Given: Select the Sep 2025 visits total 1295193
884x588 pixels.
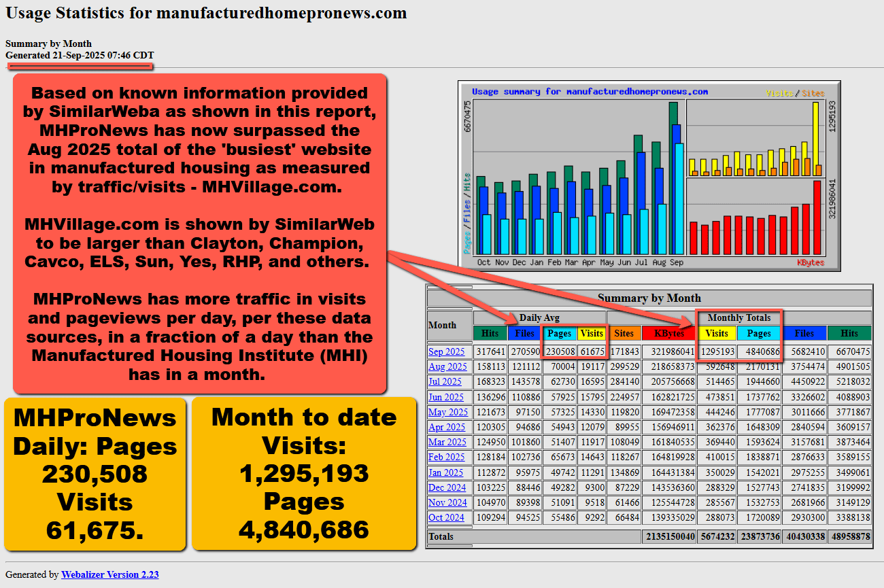Looking at the screenshot, I should click(717, 351).
